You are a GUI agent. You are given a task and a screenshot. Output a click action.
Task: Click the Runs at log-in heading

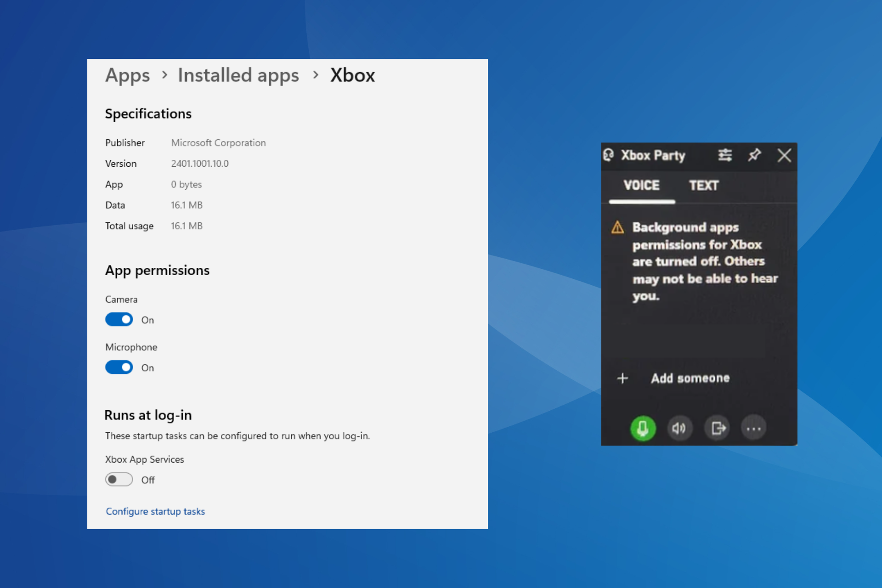(x=148, y=415)
